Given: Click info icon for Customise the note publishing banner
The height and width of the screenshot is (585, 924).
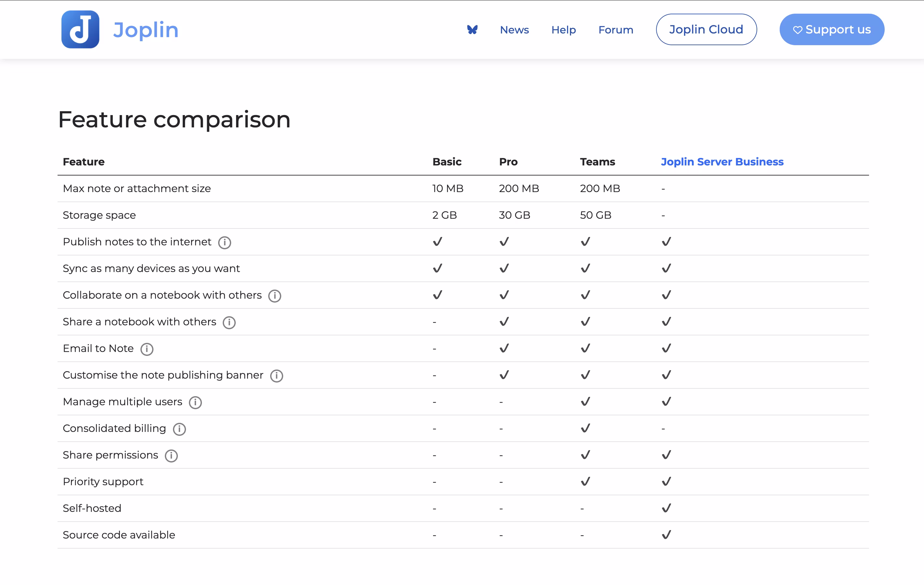Looking at the screenshot, I should [x=276, y=376].
